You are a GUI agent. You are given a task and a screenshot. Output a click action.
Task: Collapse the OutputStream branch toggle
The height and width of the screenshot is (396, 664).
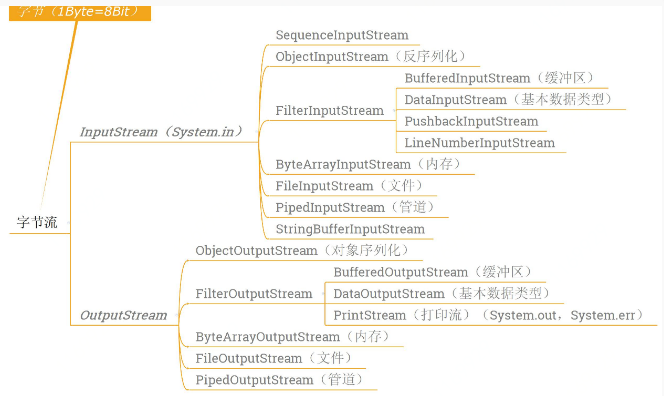tap(177, 315)
